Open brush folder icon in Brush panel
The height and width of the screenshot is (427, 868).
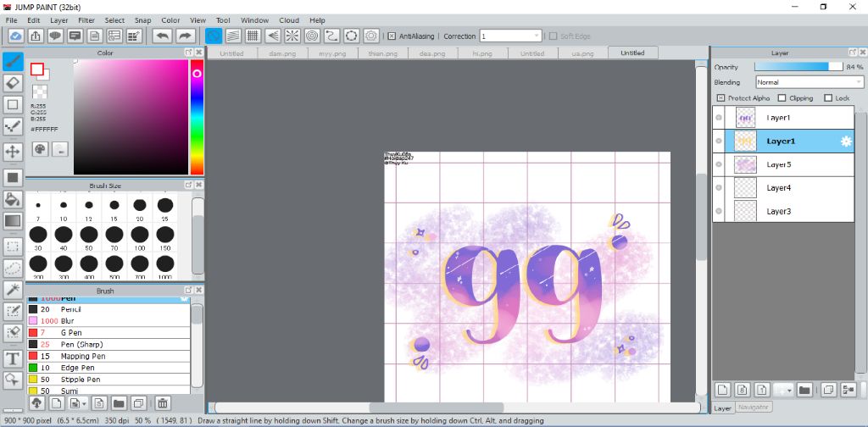coord(119,402)
